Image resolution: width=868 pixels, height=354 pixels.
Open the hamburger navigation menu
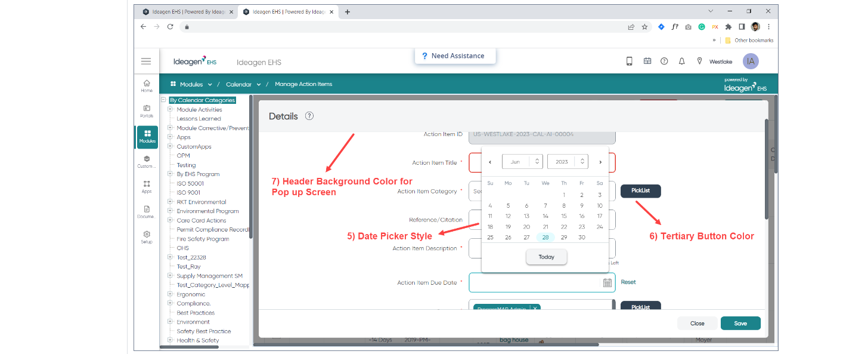146,61
